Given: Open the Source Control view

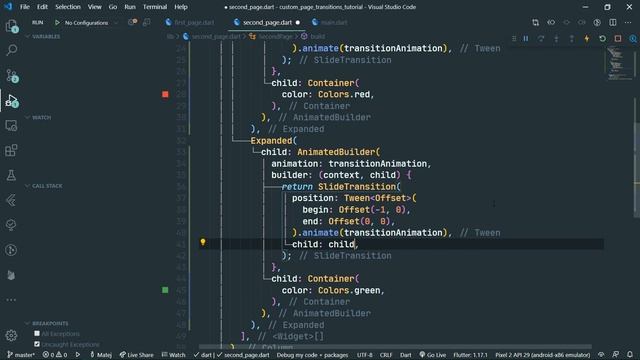Looking at the screenshot, I should [x=11, y=75].
